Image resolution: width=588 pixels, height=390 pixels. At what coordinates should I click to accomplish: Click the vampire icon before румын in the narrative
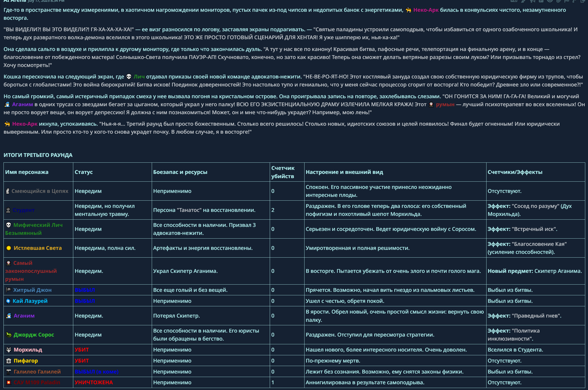point(431,104)
